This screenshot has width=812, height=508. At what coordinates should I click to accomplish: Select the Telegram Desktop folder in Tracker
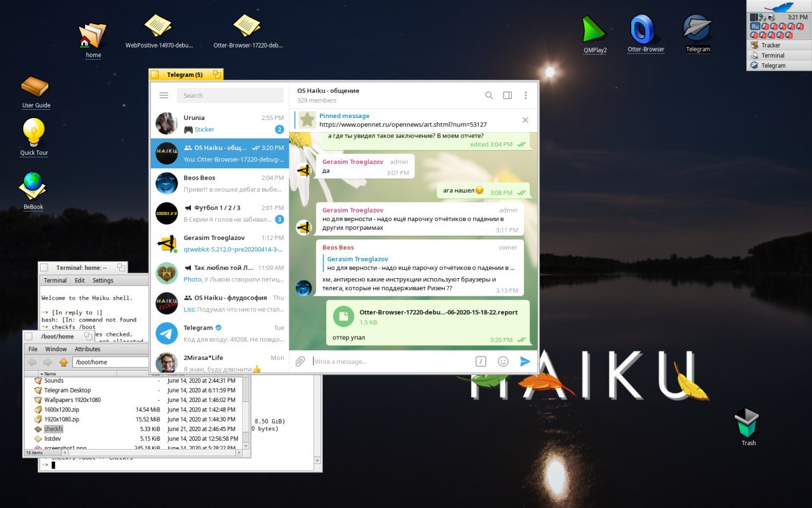[67, 390]
